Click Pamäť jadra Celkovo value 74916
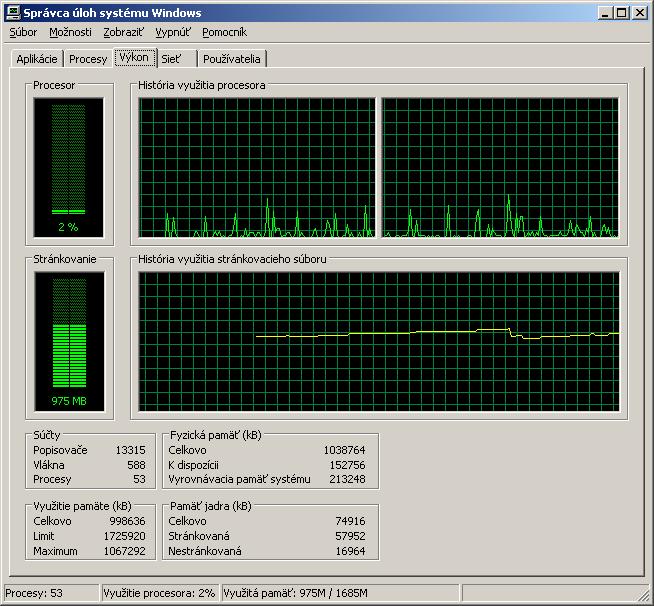The height and width of the screenshot is (606, 654). point(350,521)
